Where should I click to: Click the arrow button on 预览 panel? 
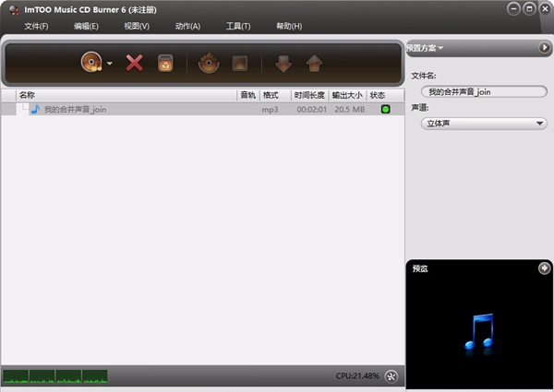[x=544, y=268]
